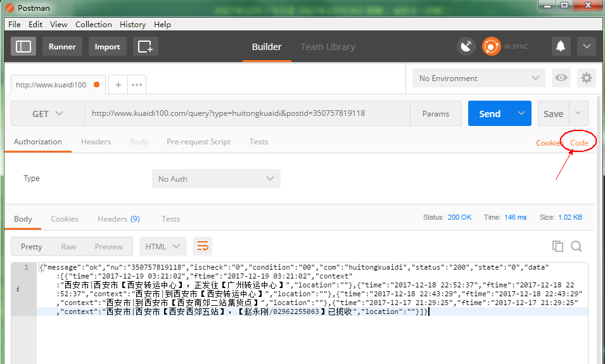
Task: Click the Runner button
Action: coord(62,47)
